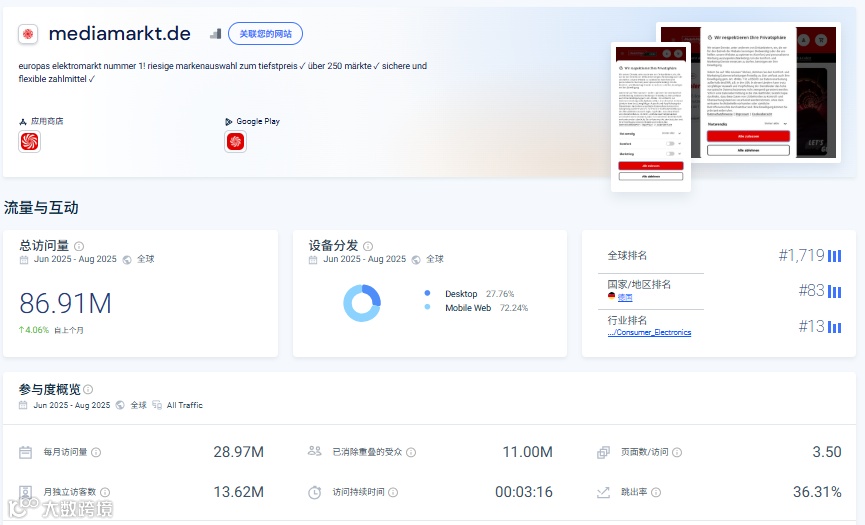Viewport: 865px width, 525px height.
Task: Select the Desktop legend dot
Action: click(428, 293)
